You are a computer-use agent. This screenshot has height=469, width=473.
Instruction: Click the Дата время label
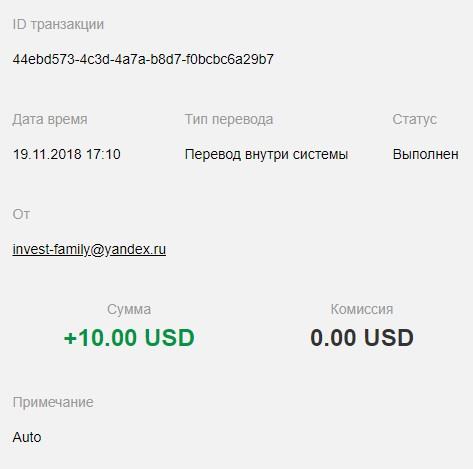pos(50,119)
